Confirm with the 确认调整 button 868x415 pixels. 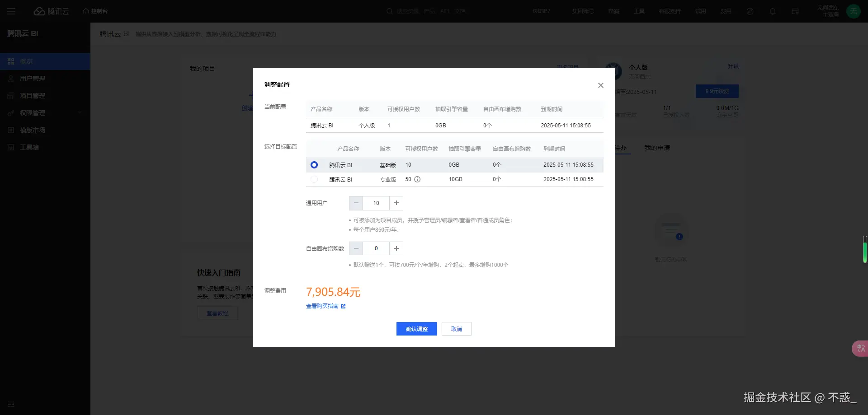pos(417,329)
